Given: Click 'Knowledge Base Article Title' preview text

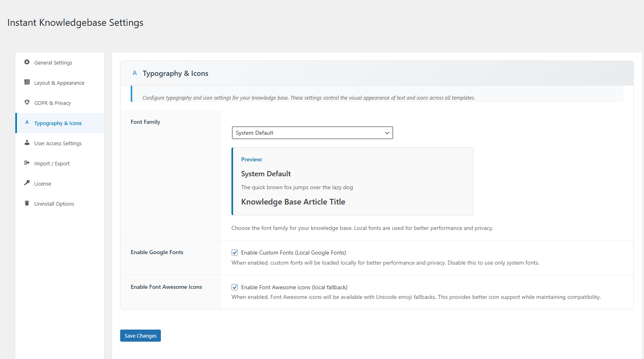Looking at the screenshot, I should point(293,202).
